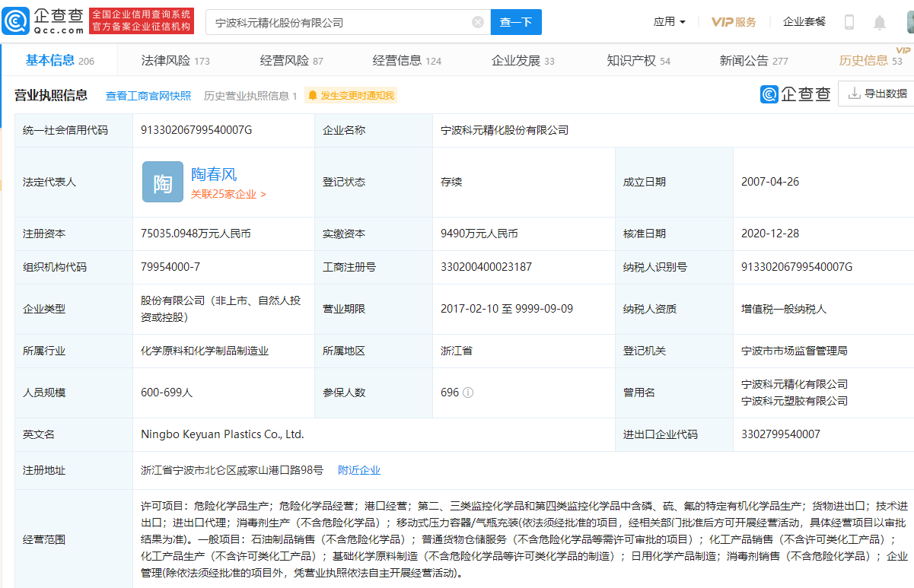The height and width of the screenshot is (588, 914).
Task: Click the 查一下 search button
Action: click(x=516, y=22)
